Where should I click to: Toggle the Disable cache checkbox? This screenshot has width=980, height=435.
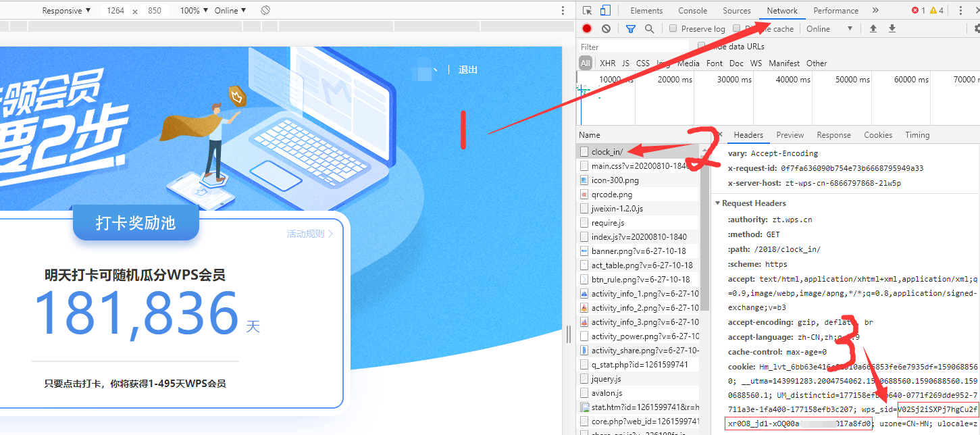tap(737, 28)
